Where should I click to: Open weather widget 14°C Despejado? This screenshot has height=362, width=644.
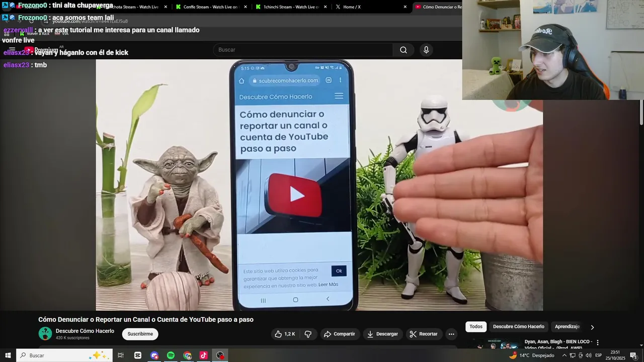pos(531,355)
